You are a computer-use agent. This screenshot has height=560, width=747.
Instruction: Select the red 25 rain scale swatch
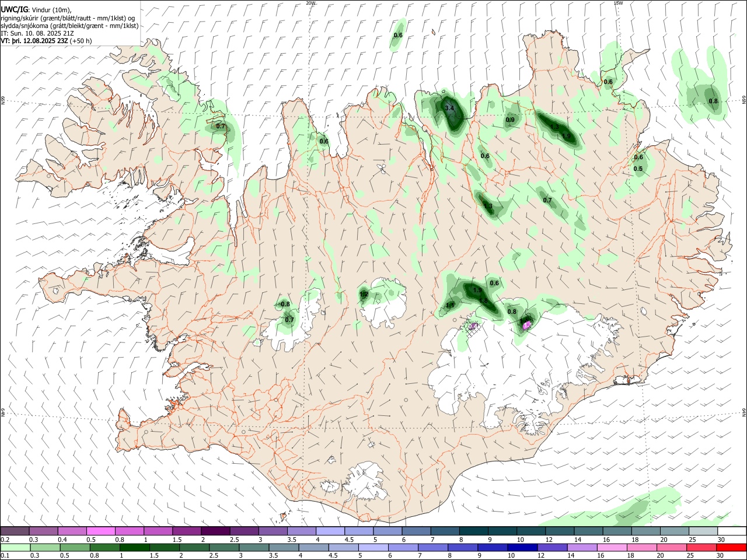(700, 548)
